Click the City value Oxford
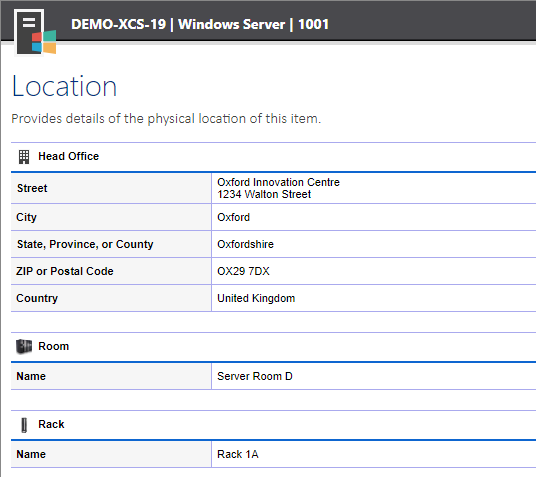 tap(234, 217)
